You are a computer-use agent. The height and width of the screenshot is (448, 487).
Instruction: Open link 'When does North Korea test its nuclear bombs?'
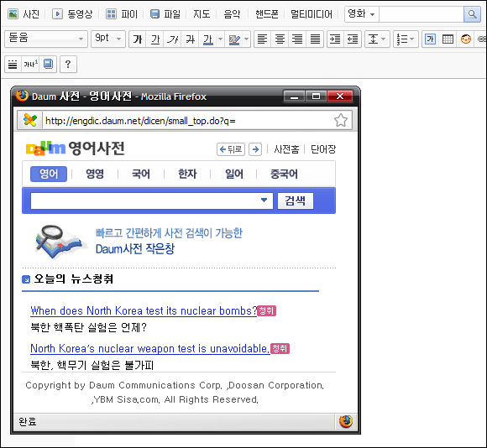pos(144,310)
